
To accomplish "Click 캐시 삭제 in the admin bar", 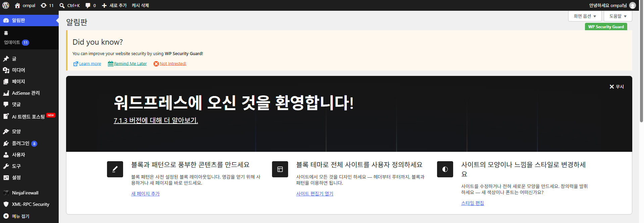I will coord(140,5).
